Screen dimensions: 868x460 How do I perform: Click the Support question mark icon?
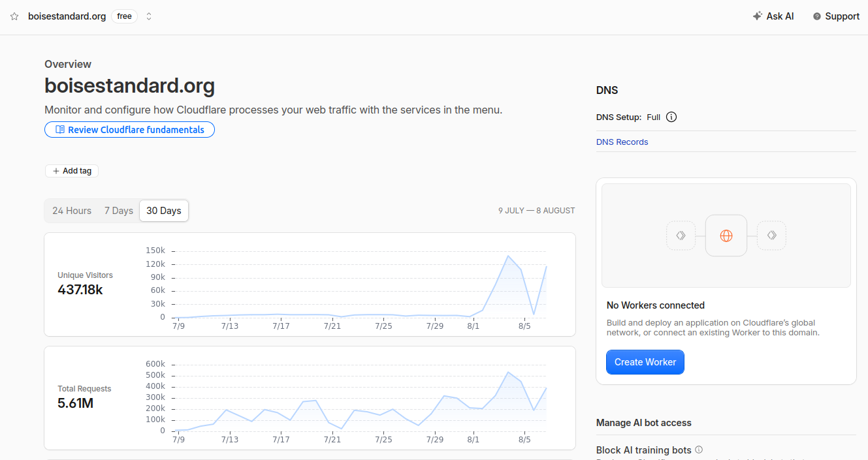click(x=817, y=16)
